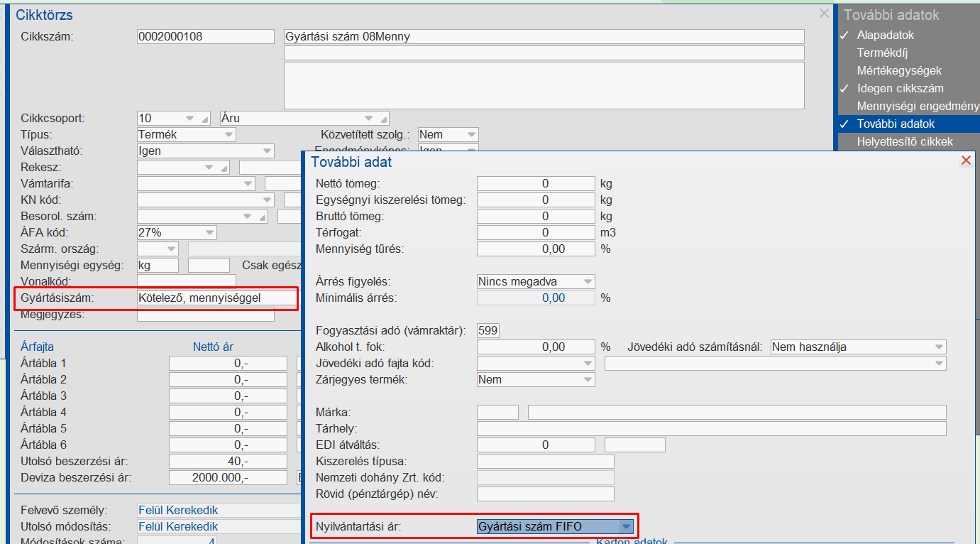
Task: Click the lookup triangle beside Cikkcsoport code 10
Action: click(207, 119)
